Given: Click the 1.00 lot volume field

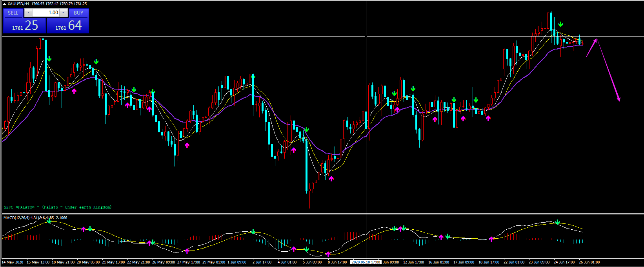Looking at the screenshot, I should [45, 13].
